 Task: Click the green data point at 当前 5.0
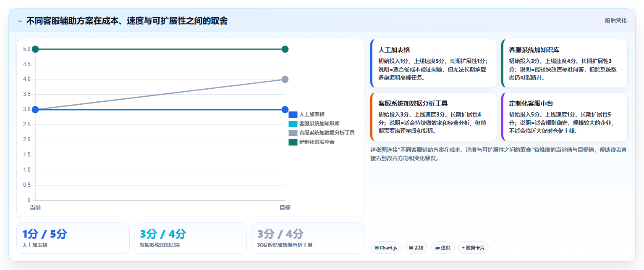(35, 49)
